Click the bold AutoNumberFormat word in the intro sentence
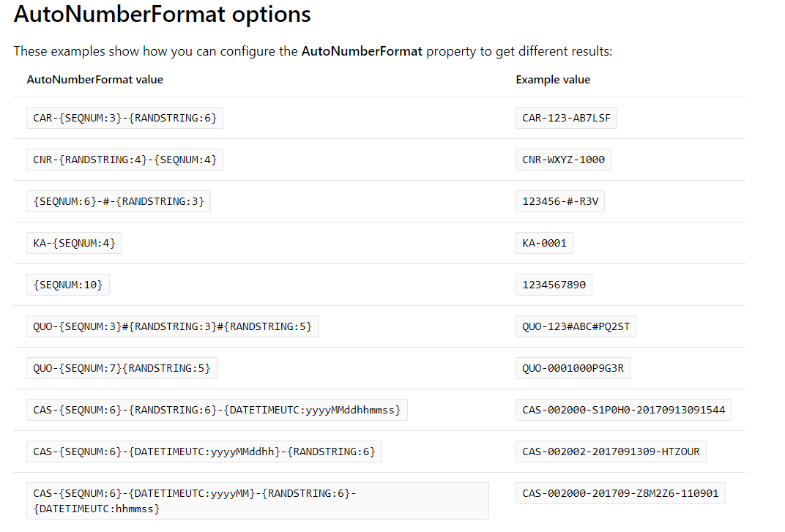 [362, 51]
